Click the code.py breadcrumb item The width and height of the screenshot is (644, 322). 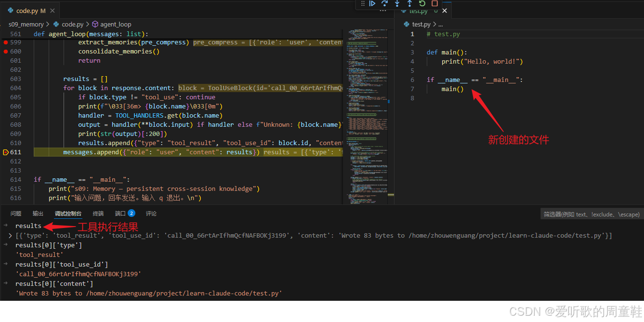click(x=72, y=24)
